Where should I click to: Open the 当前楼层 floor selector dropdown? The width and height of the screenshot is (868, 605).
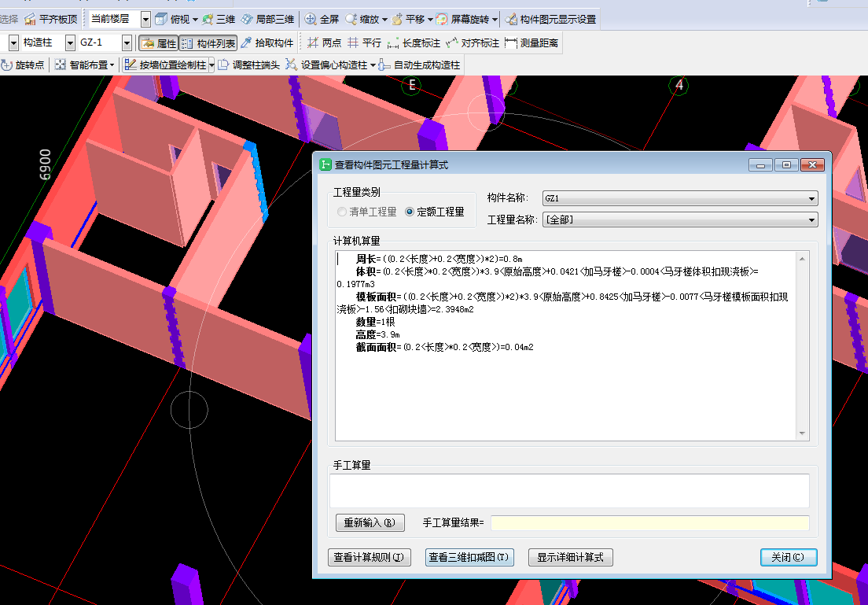point(145,19)
